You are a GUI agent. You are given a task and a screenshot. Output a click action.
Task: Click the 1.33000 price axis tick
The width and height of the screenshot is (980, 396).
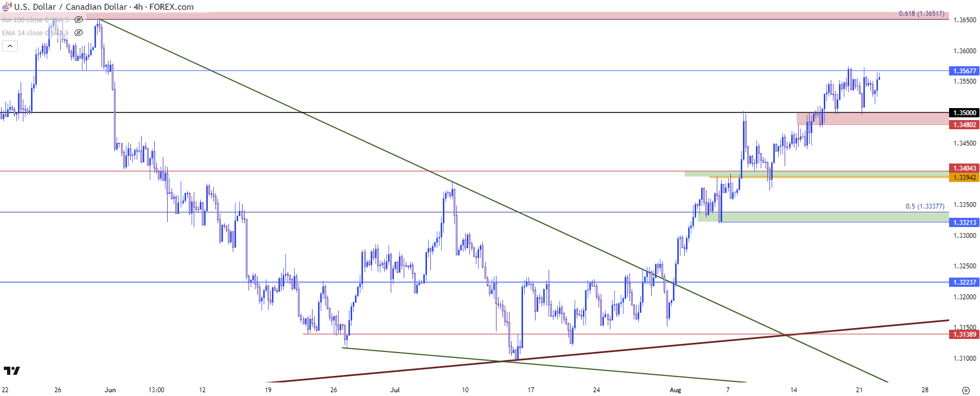(964, 236)
